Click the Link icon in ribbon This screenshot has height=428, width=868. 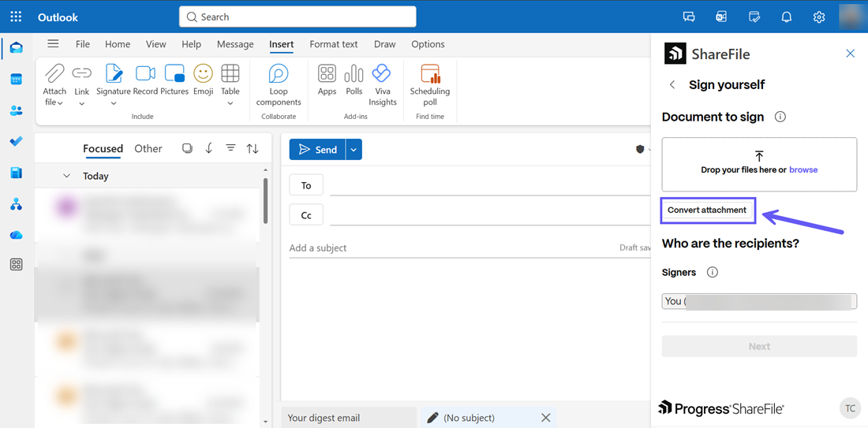(x=82, y=73)
